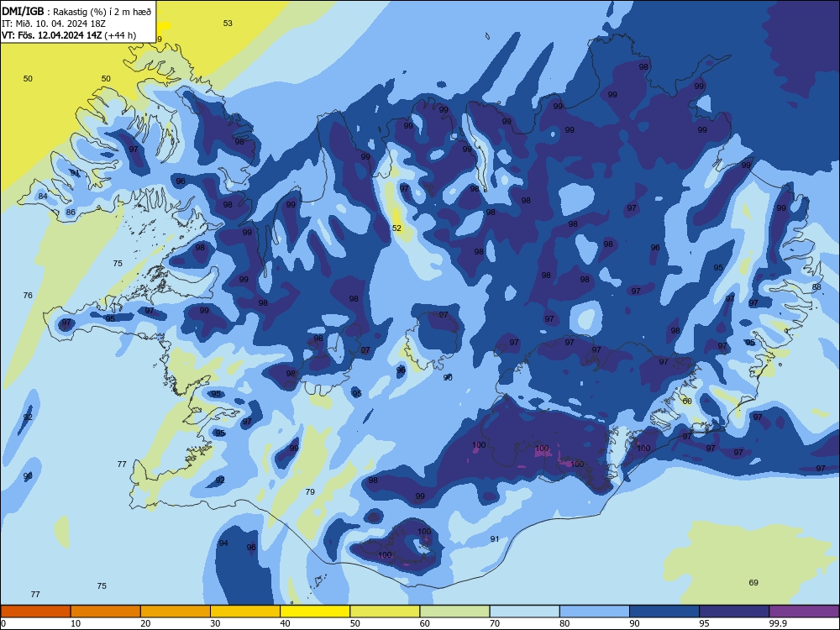Click the indigo 95–99.9 legend swatch
Screen dimensions: 840x630
(734, 612)
